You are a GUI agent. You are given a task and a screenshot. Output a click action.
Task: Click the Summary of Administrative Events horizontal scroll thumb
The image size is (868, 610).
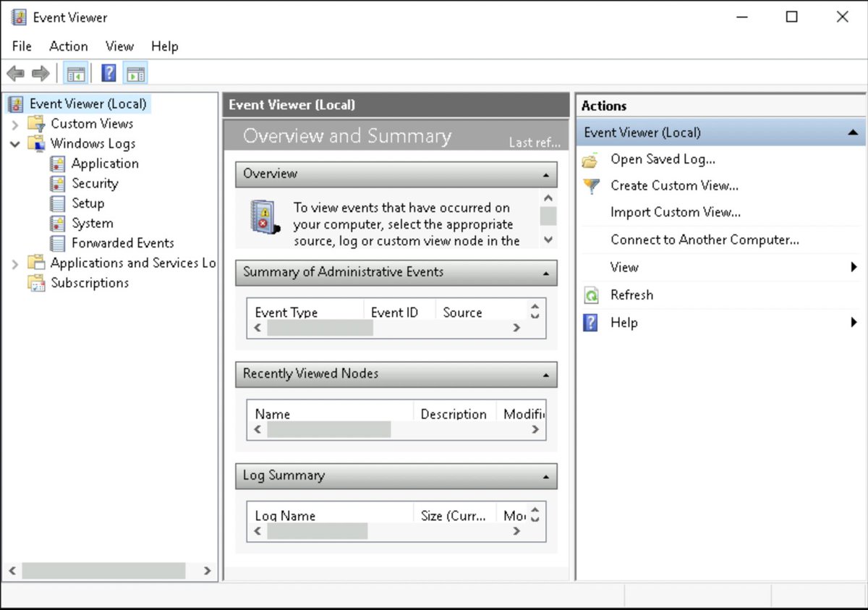click(320, 328)
